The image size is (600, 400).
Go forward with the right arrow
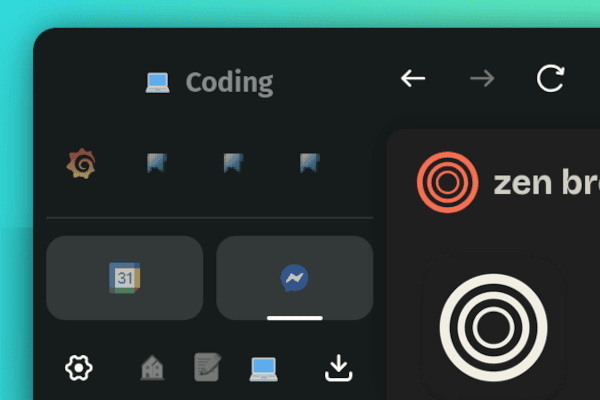point(482,78)
